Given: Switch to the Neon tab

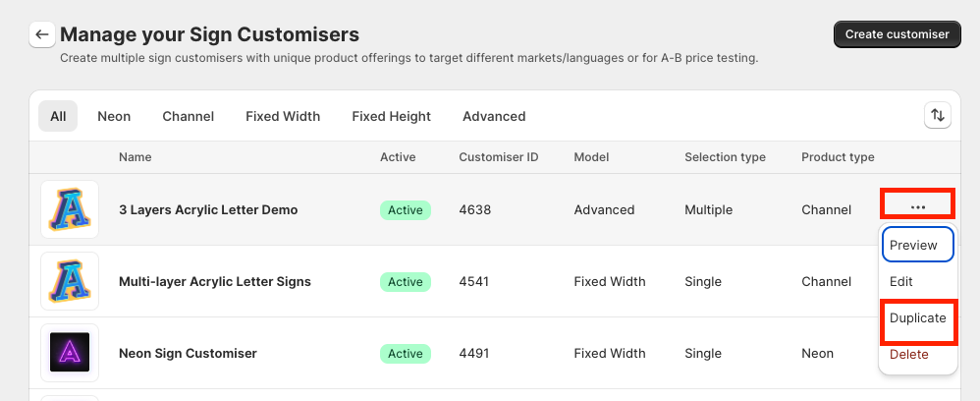Looking at the screenshot, I should coord(114,116).
